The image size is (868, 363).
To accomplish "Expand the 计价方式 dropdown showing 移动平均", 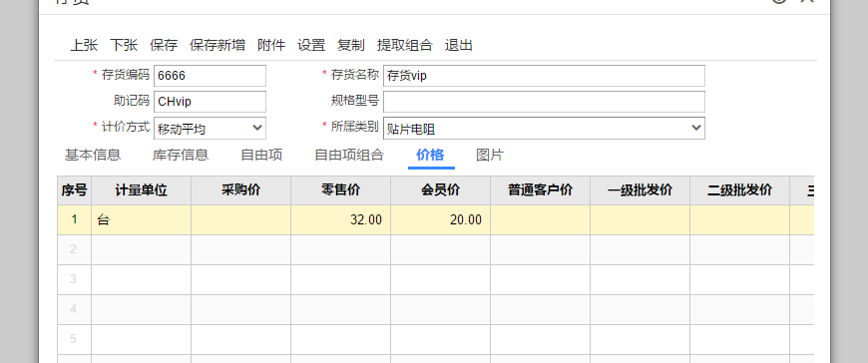I will pyautogui.click(x=210, y=129).
